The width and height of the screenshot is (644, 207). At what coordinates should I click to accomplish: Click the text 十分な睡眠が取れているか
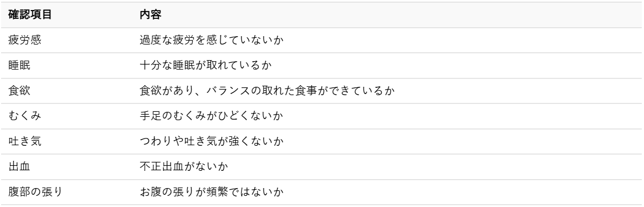point(206,65)
